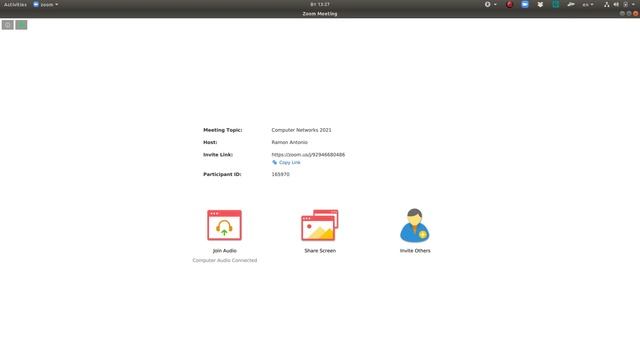Maximize the Zoom Meeting window
The image size is (640, 360).
pyautogui.click(x=629, y=13)
